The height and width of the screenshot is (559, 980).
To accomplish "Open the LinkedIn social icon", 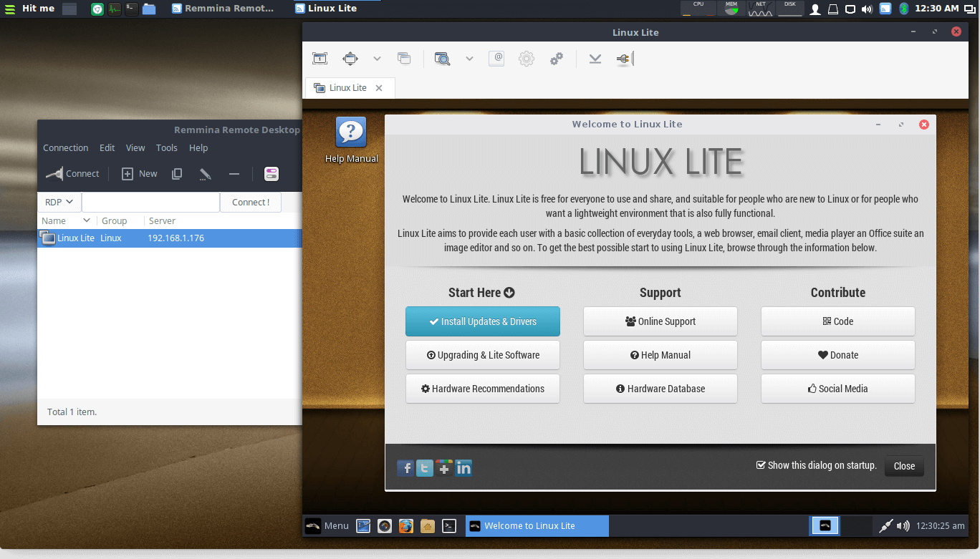I will [x=463, y=468].
